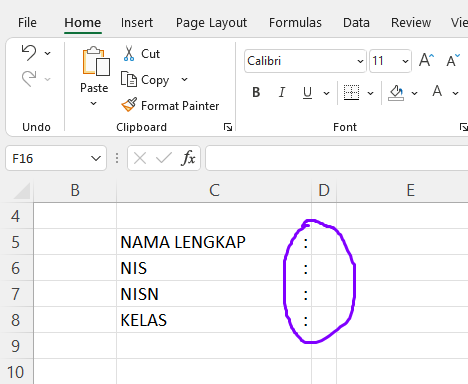The height and width of the screenshot is (384, 468).
Task: Open Font settings dialog launcher
Action: point(464,127)
